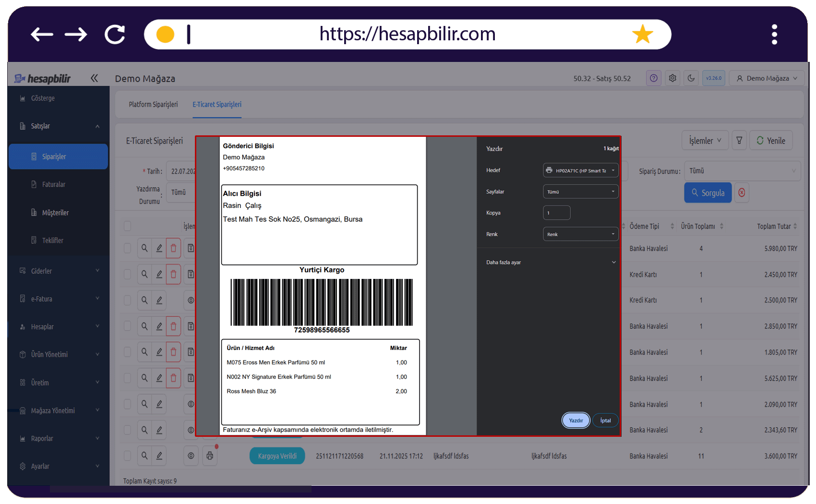
Task: Check the box for 2.500,00 TRY row
Action: pos(127,300)
